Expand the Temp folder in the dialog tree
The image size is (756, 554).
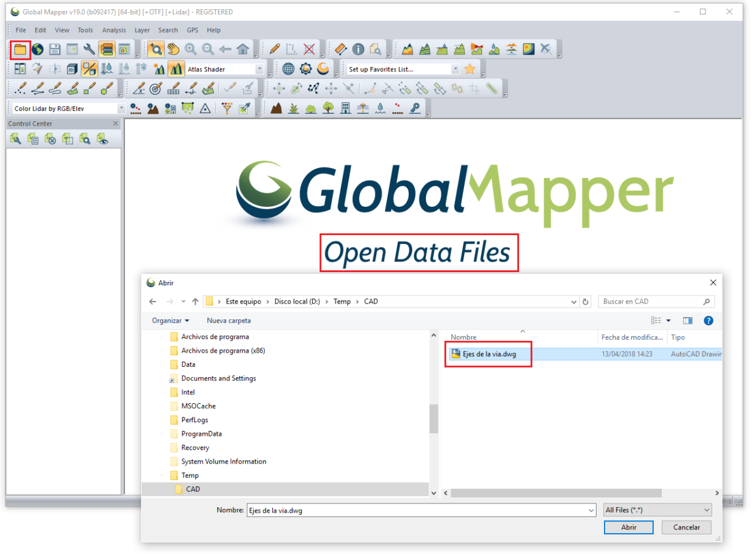pyautogui.click(x=162, y=475)
